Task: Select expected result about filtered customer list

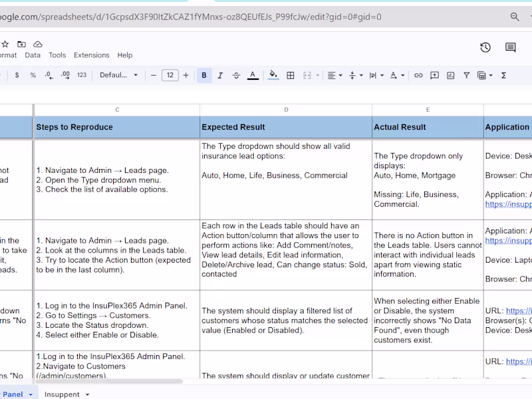Action: 286,321
